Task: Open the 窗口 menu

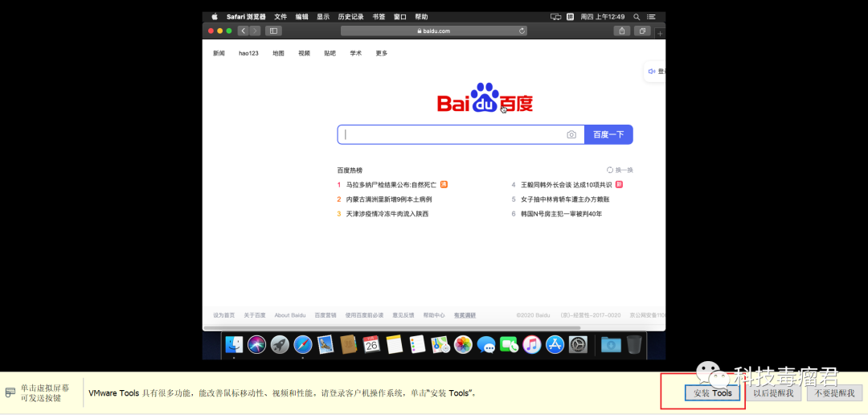Action: click(x=400, y=17)
